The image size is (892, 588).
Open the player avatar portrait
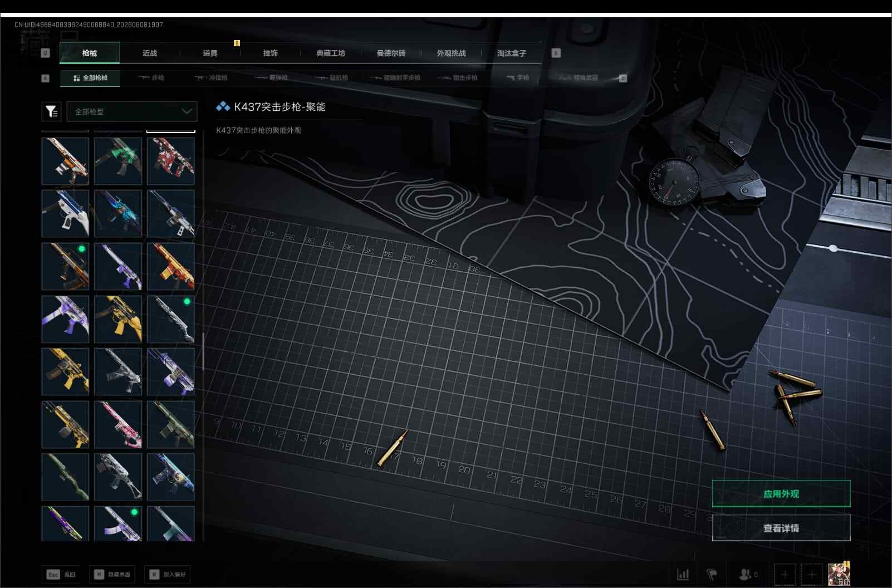tap(839, 574)
